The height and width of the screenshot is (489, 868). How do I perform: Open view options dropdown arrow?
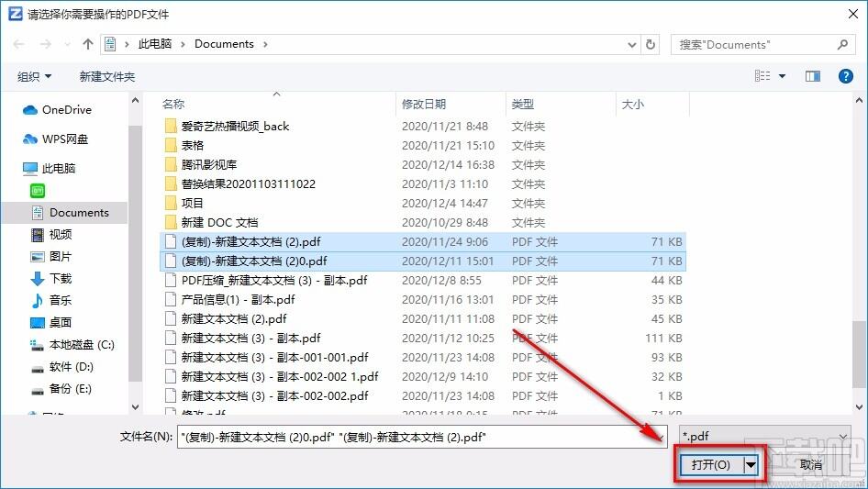click(782, 76)
